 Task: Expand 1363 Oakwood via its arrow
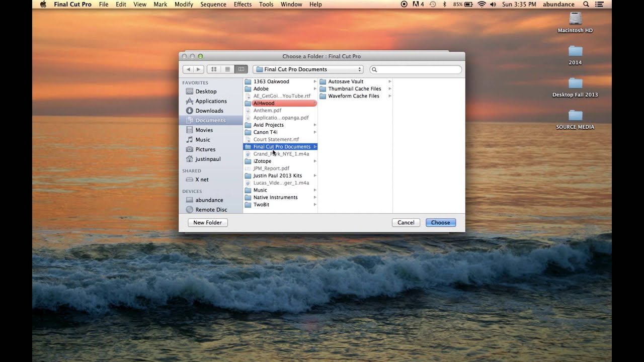coord(315,81)
